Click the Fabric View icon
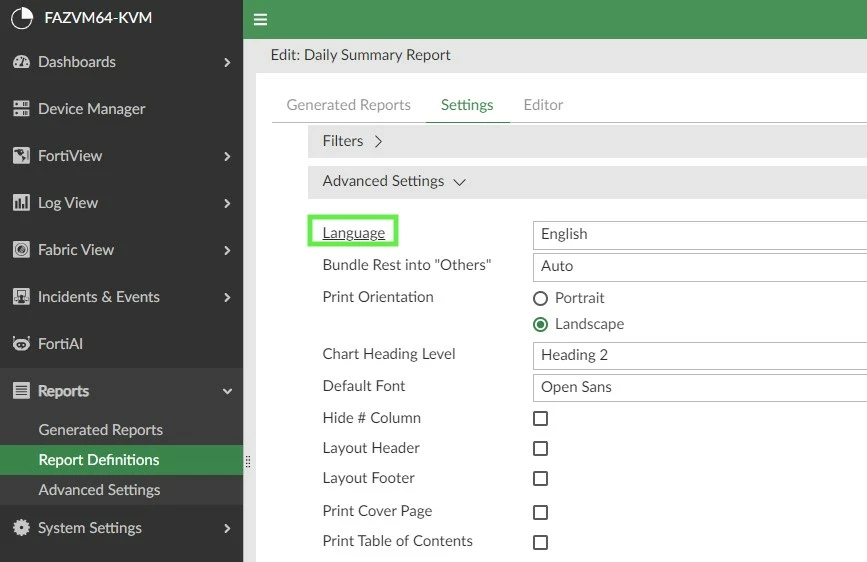 click(x=21, y=249)
